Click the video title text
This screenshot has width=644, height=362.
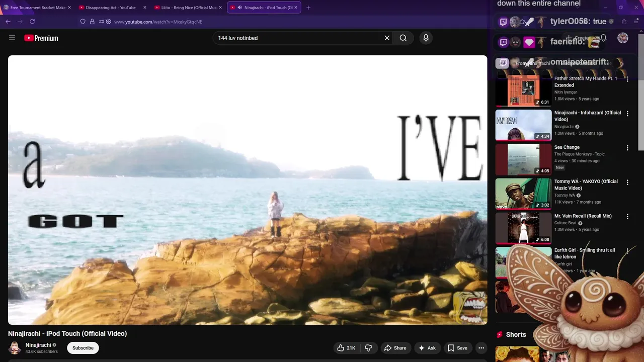coord(67,333)
